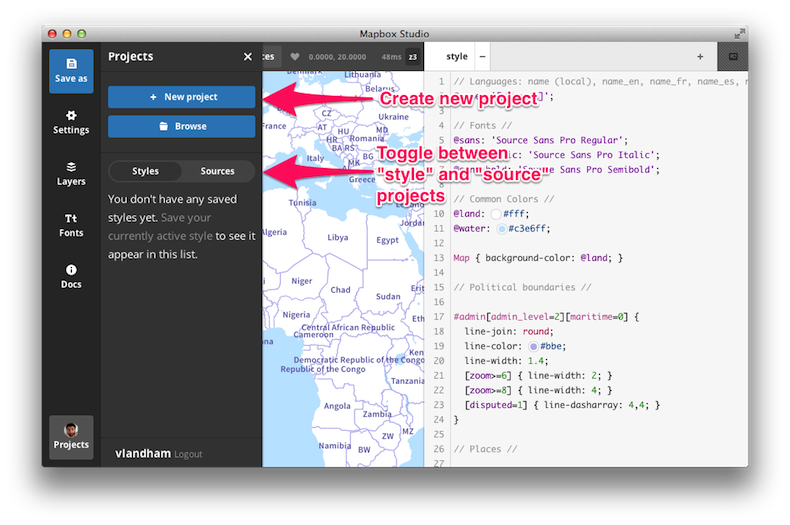Open the Settings gear panel
Image resolution: width=790 pixels, height=525 pixels.
click(x=71, y=122)
